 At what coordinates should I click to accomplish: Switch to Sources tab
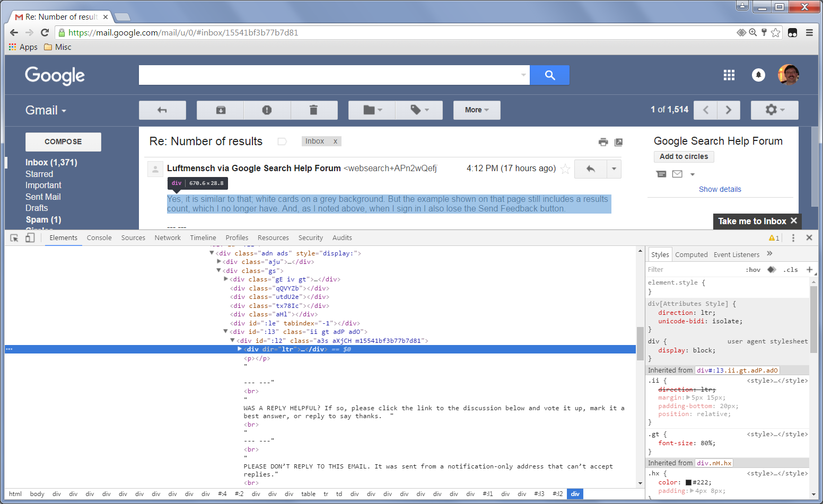pyautogui.click(x=133, y=238)
